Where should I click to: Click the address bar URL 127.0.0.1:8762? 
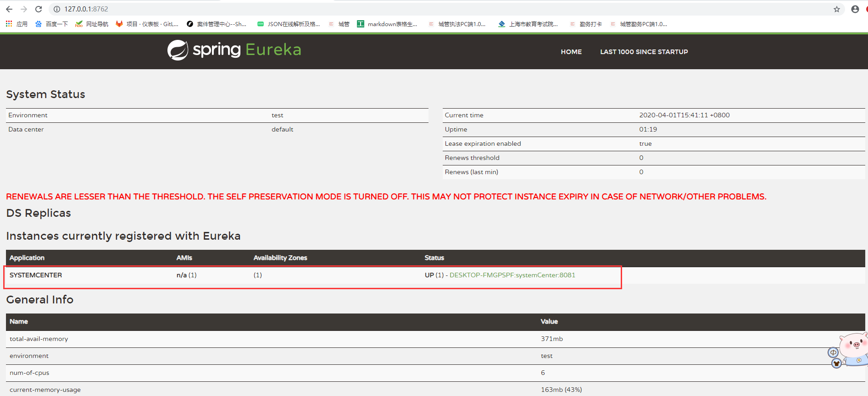(86, 9)
